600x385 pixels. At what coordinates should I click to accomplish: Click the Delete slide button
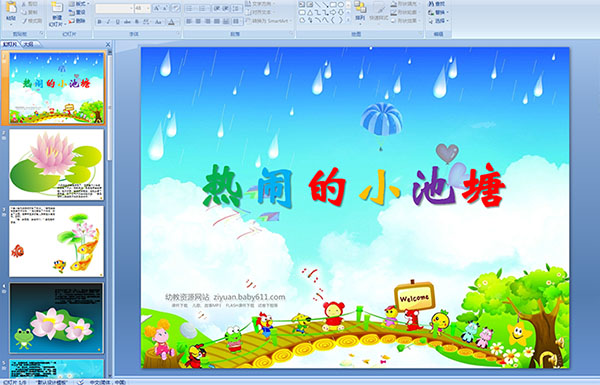click(x=77, y=21)
